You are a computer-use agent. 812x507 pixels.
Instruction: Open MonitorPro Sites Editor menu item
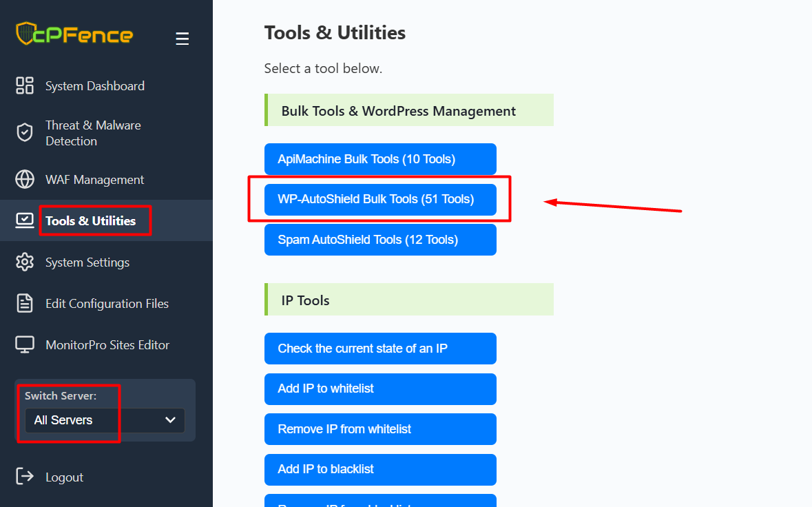[x=107, y=345]
